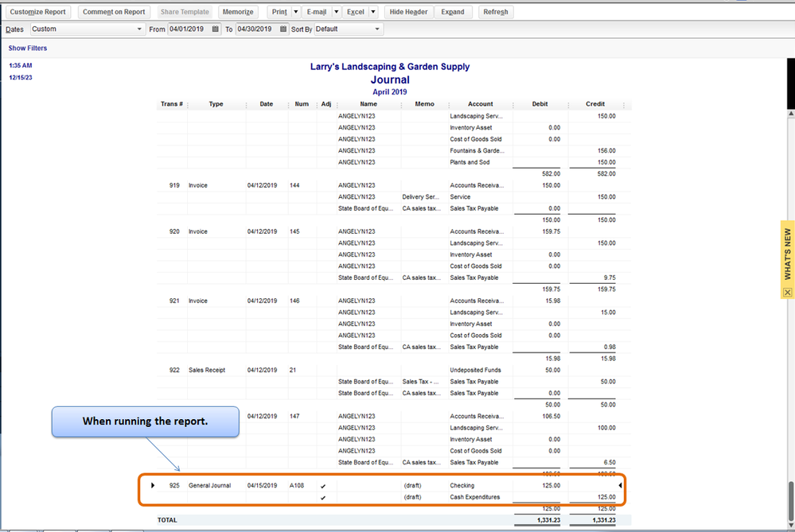Export the report to Excel
The image size is (795, 532).
[356, 12]
